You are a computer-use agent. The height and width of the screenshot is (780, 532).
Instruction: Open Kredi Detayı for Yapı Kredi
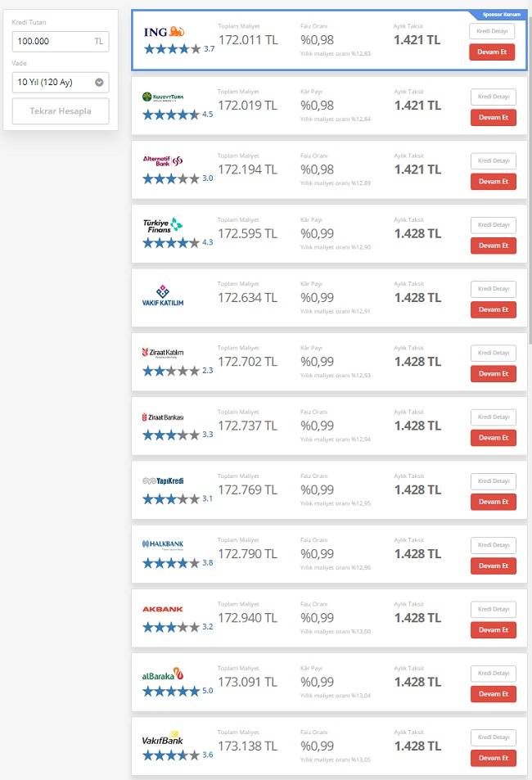[493, 480]
